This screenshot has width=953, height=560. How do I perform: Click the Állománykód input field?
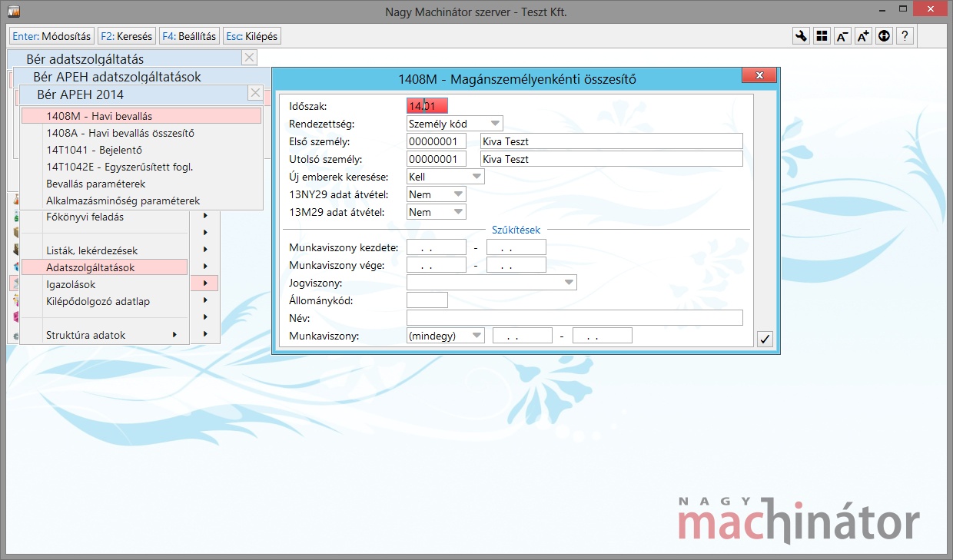pos(427,300)
